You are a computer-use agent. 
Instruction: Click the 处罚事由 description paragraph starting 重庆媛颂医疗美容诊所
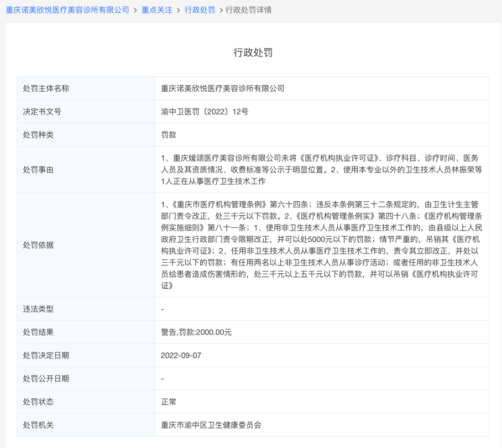tap(322, 170)
